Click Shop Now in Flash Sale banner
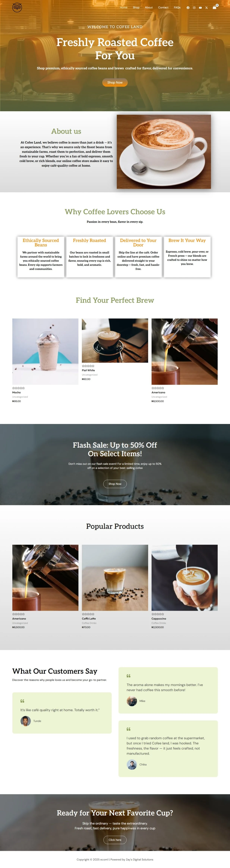This screenshot has height=868, width=230. 115,484
